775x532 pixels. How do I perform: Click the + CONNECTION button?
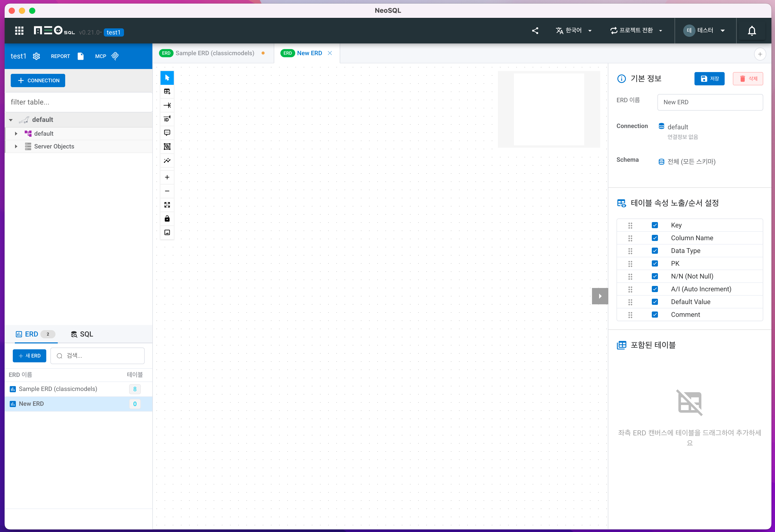(38, 81)
